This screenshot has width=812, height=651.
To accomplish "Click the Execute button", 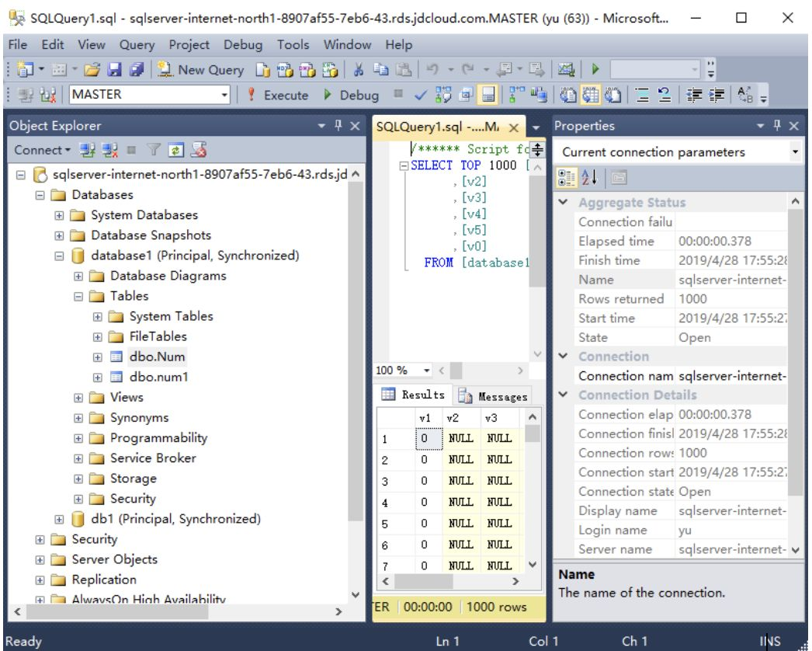I will [x=278, y=95].
